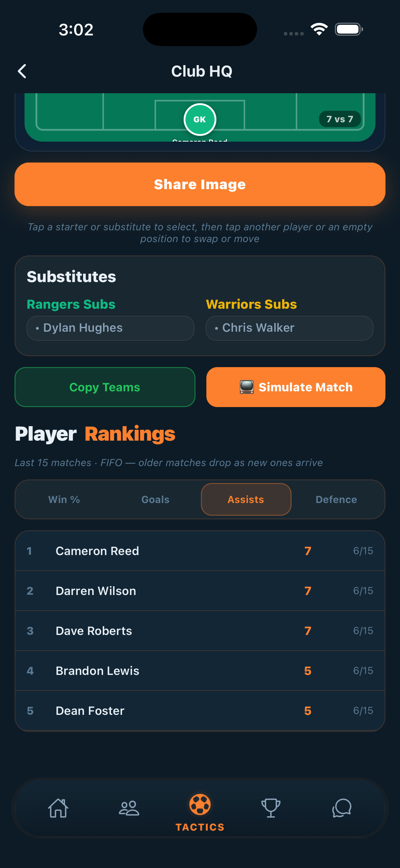Select substitute Chris Walker

tap(289, 328)
